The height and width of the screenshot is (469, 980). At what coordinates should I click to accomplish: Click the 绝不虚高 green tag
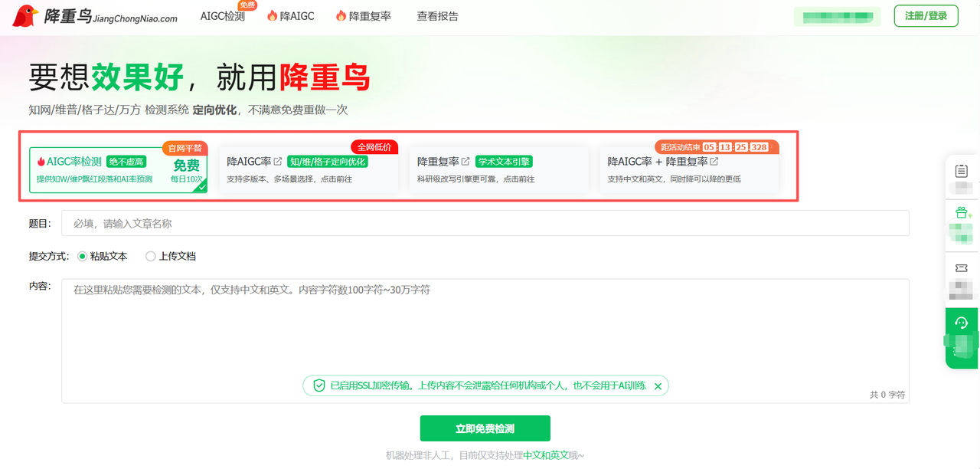click(x=126, y=162)
